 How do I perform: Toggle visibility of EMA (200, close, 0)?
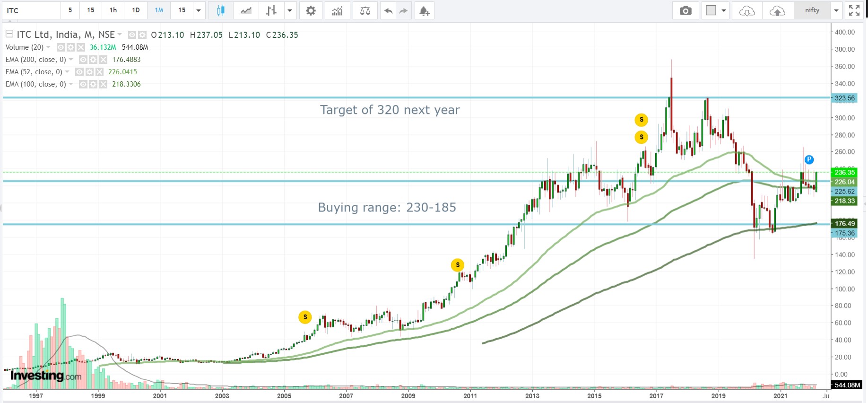coord(83,60)
